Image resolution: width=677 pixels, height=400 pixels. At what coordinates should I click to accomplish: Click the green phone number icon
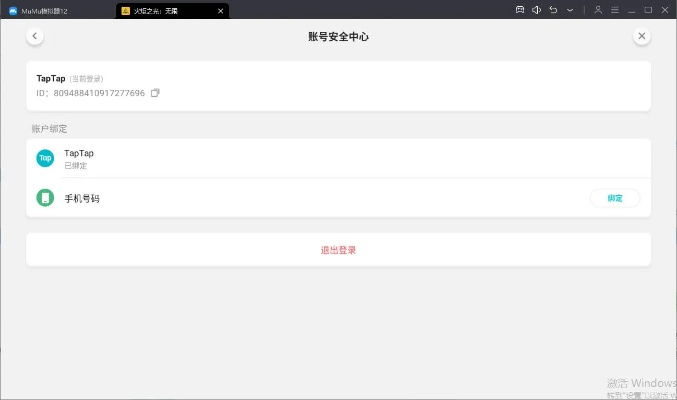[x=45, y=198]
